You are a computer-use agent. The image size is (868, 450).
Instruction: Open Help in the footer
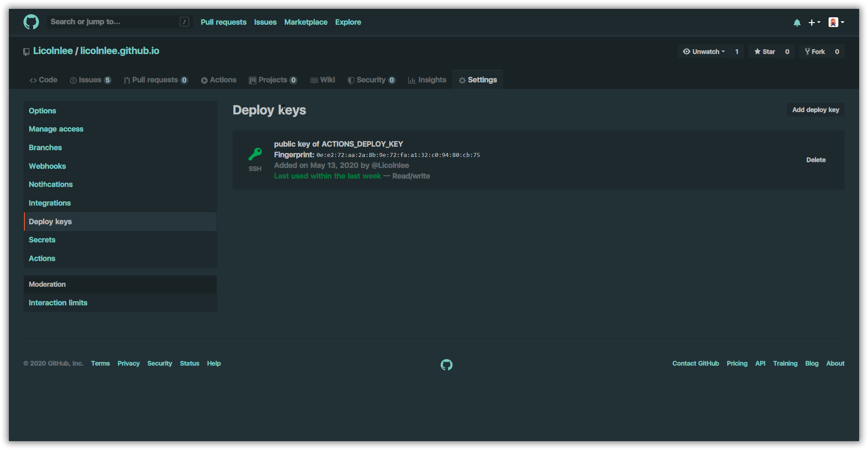point(214,364)
